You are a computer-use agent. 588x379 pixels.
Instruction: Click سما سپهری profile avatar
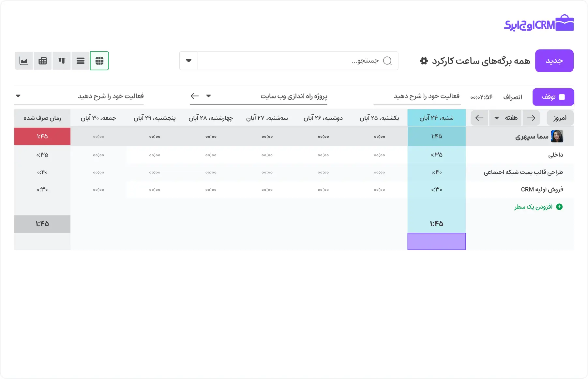(x=557, y=136)
